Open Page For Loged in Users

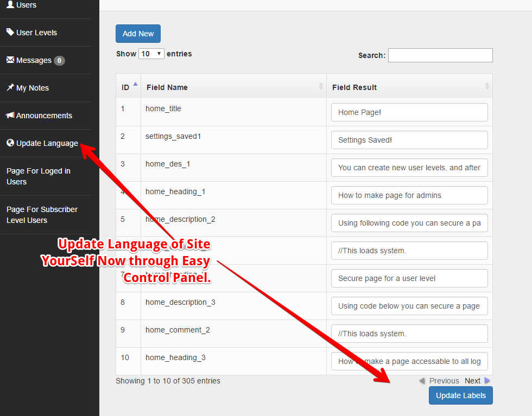point(39,176)
